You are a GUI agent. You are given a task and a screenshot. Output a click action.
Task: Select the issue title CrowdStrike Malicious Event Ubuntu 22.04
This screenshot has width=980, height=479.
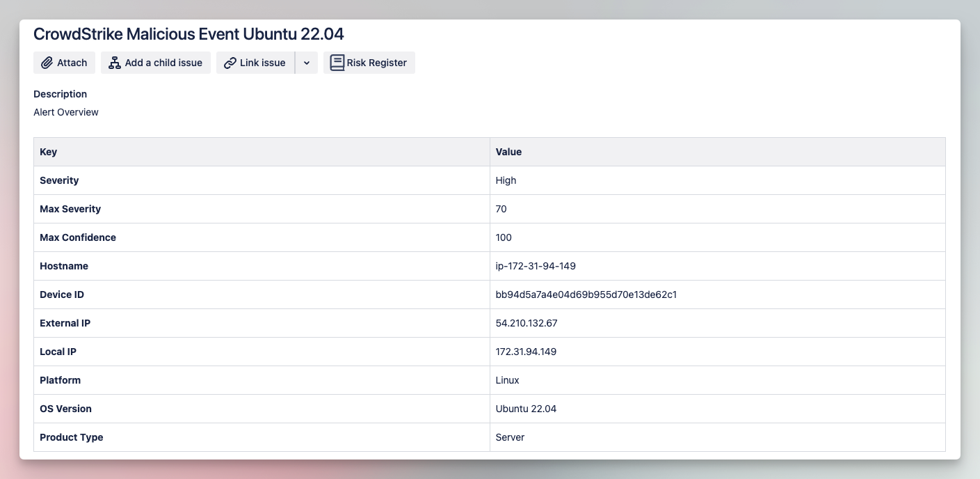[188, 33]
